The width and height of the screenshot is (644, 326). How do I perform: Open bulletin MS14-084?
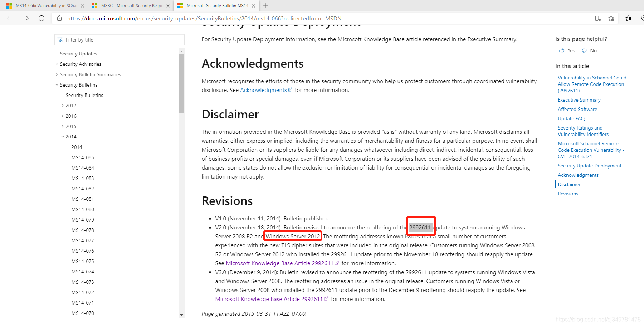pyautogui.click(x=83, y=168)
